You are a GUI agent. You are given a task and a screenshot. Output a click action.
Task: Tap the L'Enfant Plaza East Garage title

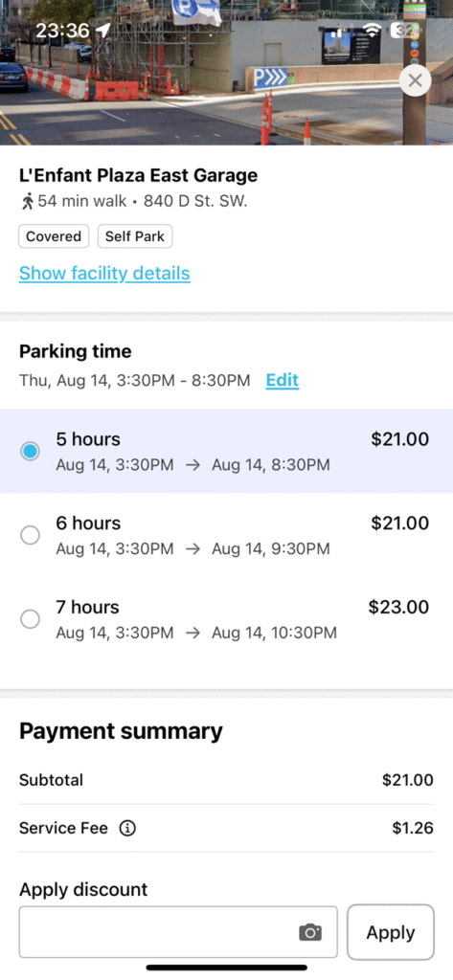click(x=138, y=176)
